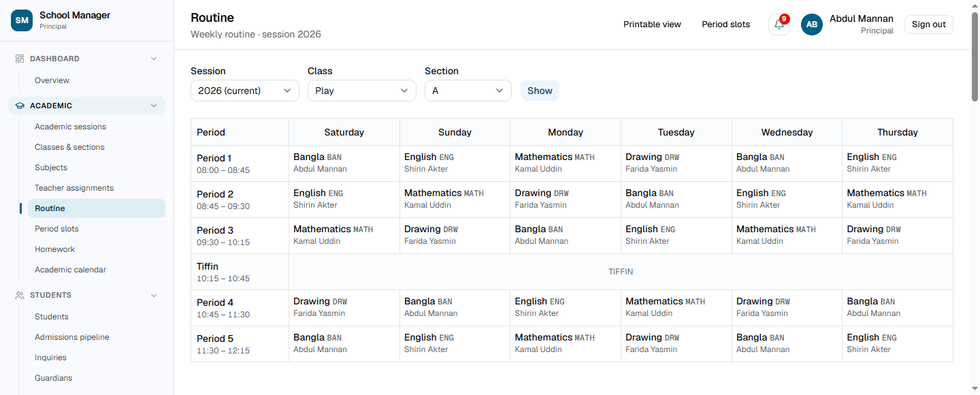
Task: Click Tuesday Period 1 Drawing cell
Action: tap(676, 163)
